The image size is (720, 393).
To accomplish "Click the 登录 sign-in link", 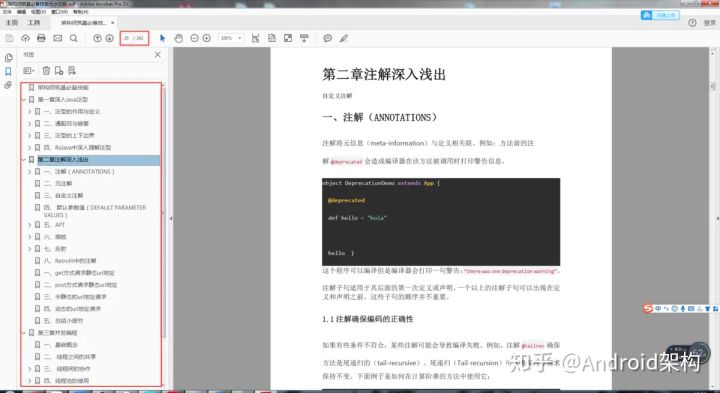I will pos(709,22).
